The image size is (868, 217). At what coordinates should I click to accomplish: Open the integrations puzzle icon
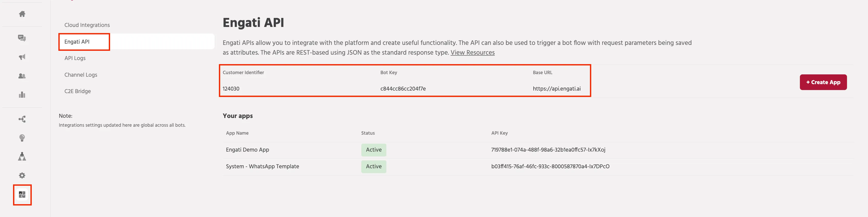tap(22, 194)
